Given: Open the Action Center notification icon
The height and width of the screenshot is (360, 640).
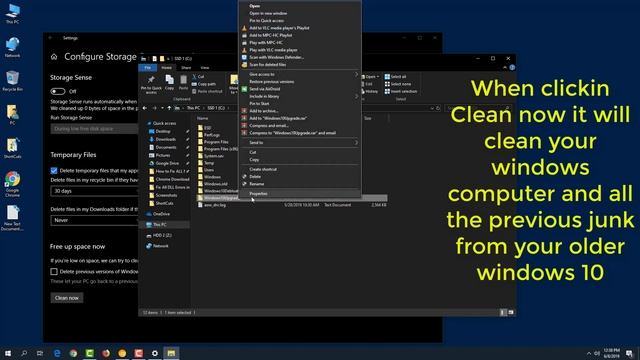Looking at the screenshot, I should pos(629,353).
